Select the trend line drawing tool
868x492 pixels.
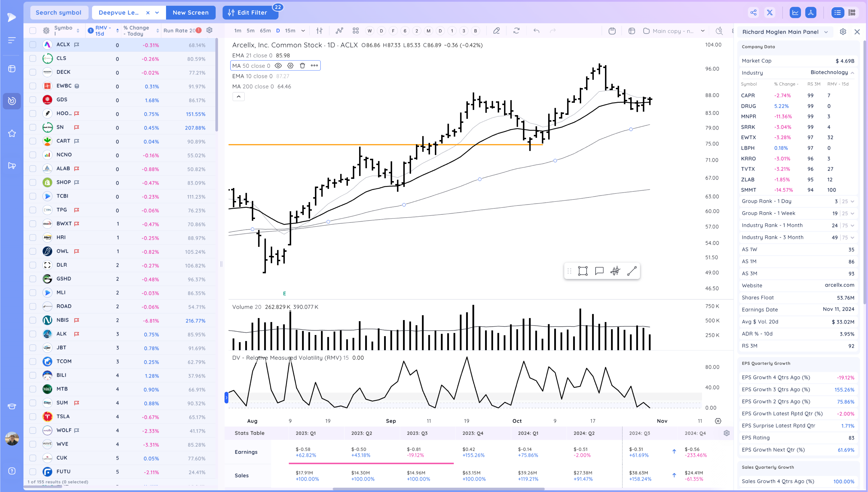point(632,271)
